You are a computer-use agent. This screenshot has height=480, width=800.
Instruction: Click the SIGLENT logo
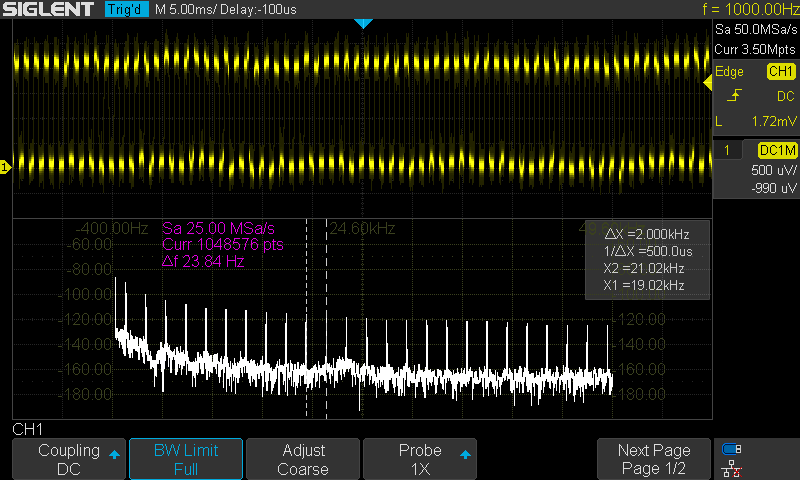click(50, 9)
